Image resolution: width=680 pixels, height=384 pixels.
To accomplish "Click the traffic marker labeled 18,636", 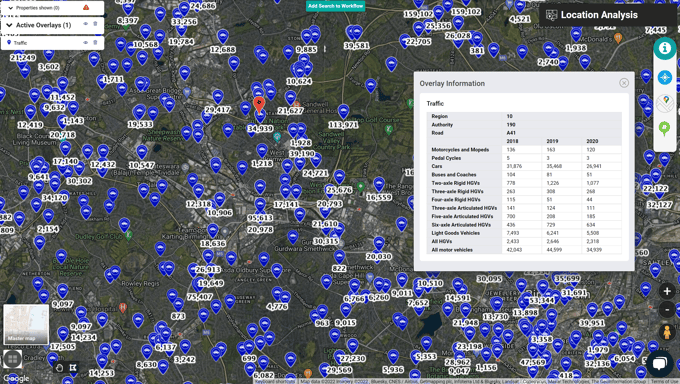I will coord(212,231).
